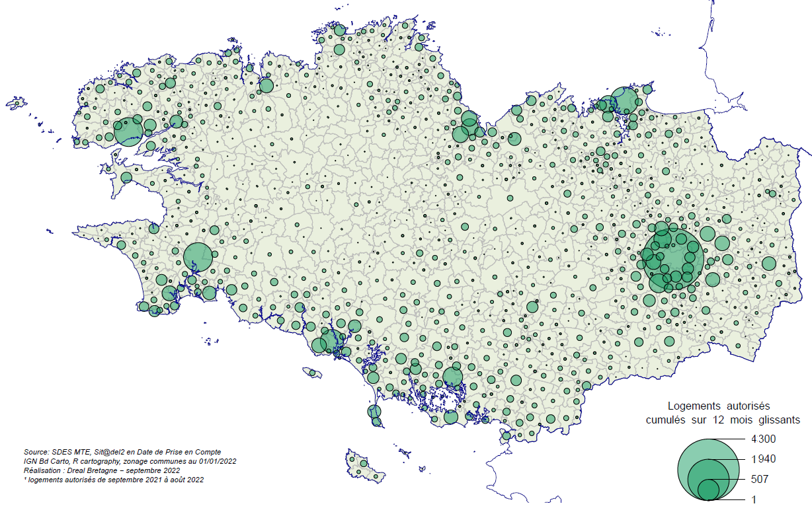The height and width of the screenshot is (514, 812).
Task: Click the footnote about septembre 2021 à août 2022
Action: (x=113, y=480)
